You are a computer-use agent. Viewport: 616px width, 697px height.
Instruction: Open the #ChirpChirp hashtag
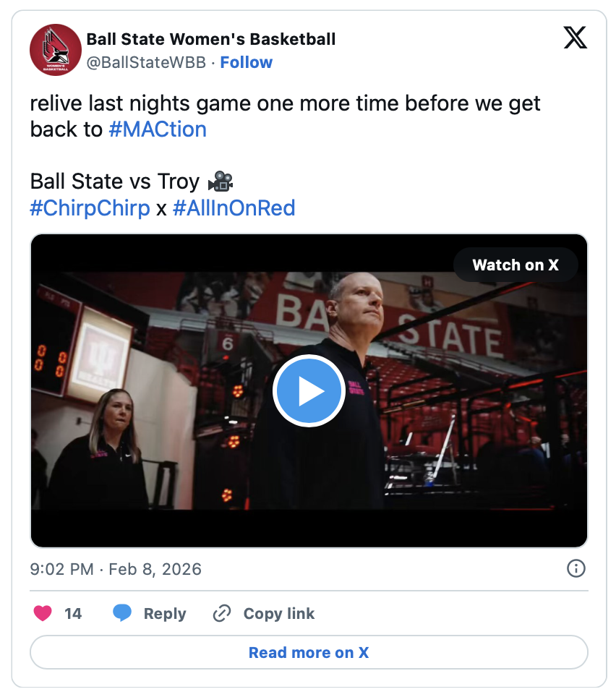coord(90,209)
